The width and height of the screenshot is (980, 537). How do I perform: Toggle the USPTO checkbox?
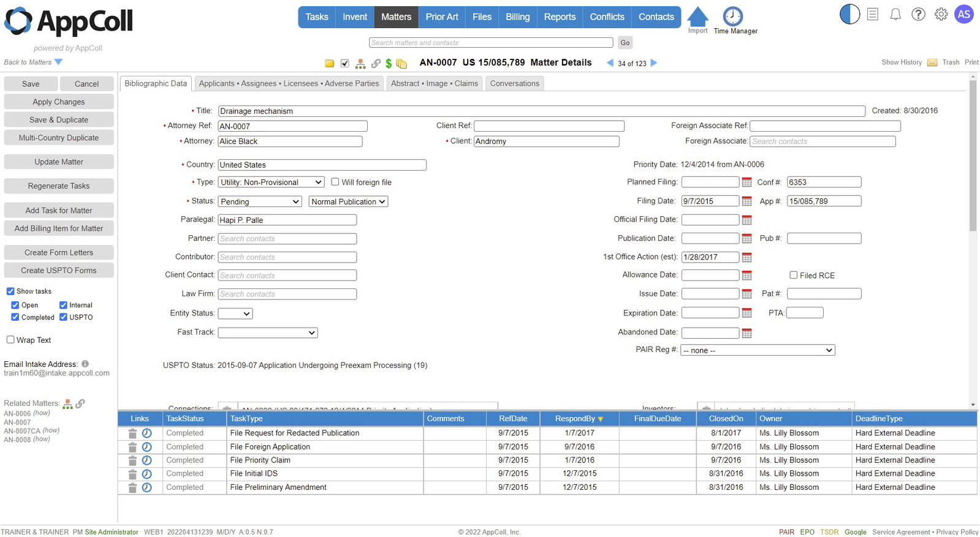point(63,317)
